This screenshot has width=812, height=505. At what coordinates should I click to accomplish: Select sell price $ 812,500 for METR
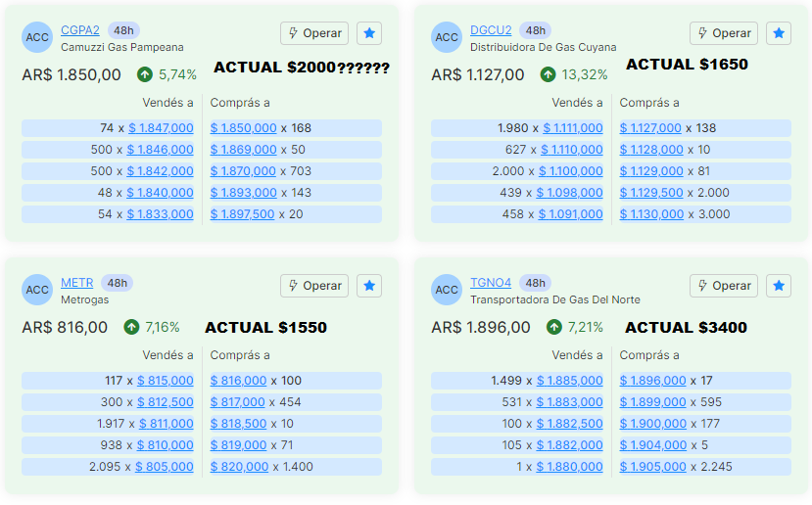(x=166, y=402)
